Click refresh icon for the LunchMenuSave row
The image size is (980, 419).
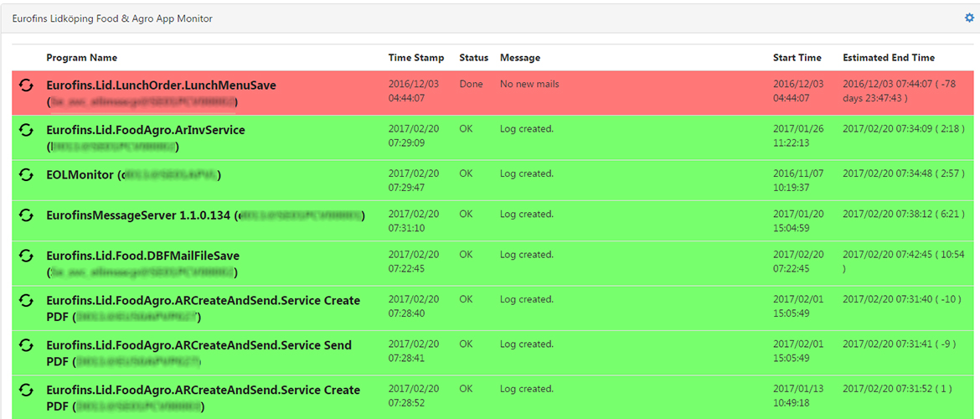[x=26, y=85]
